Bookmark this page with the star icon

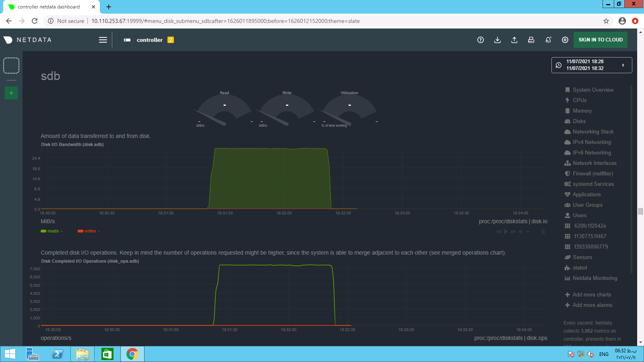pos(606,21)
